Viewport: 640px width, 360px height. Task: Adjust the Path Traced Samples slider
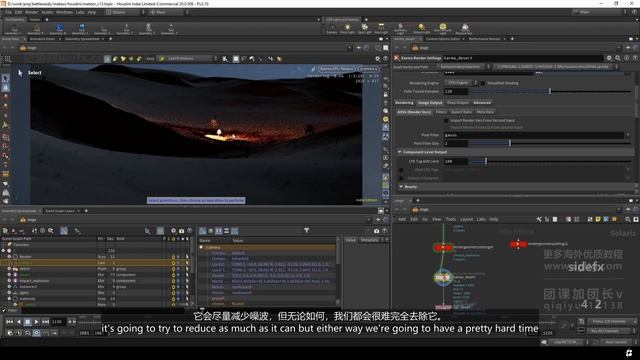click(x=550, y=91)
